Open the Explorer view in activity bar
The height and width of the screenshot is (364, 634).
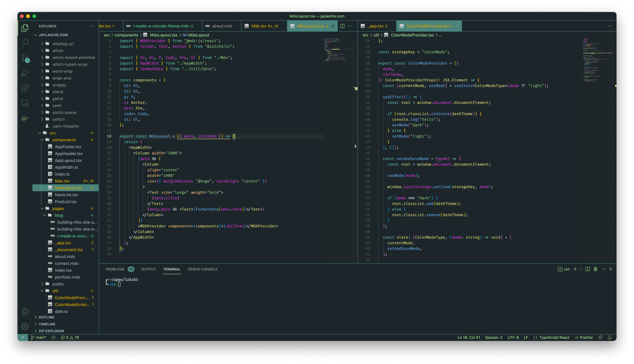[25, 28]
